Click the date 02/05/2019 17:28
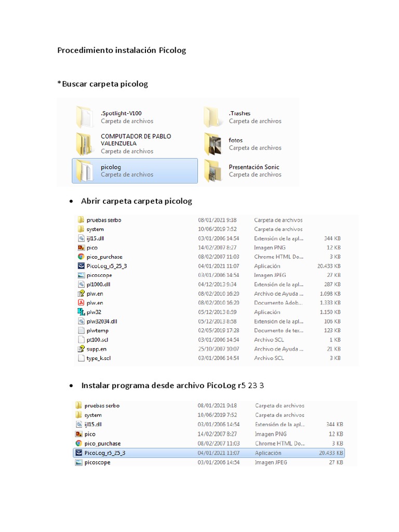Screen dimensions: 399x532 pyautogui.click(x=219, y=330)
